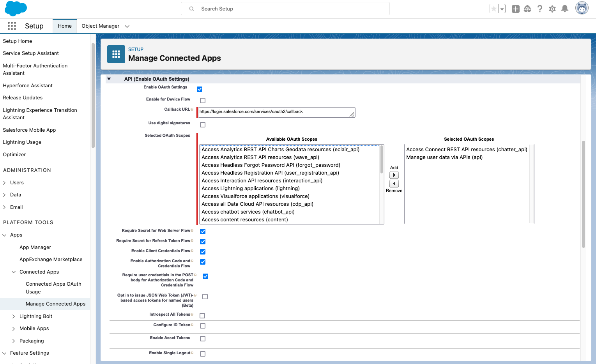Click help icon beside Require Secret for Refresh Token Flow

[x=192, y=241]
